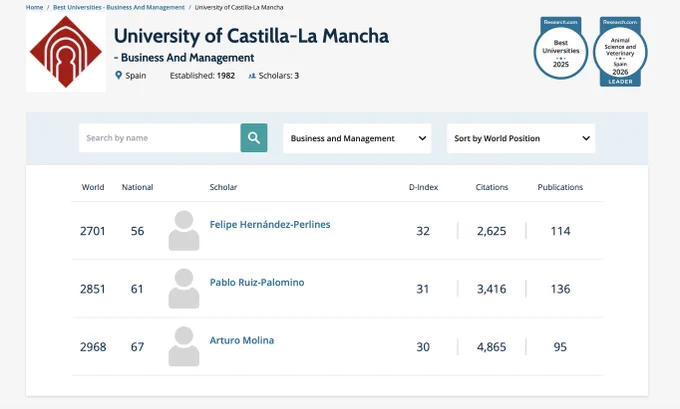Click world rank 2701
The height and width of the screenshot is (409, 680).
pyautogui.click(x=93, y=231)
